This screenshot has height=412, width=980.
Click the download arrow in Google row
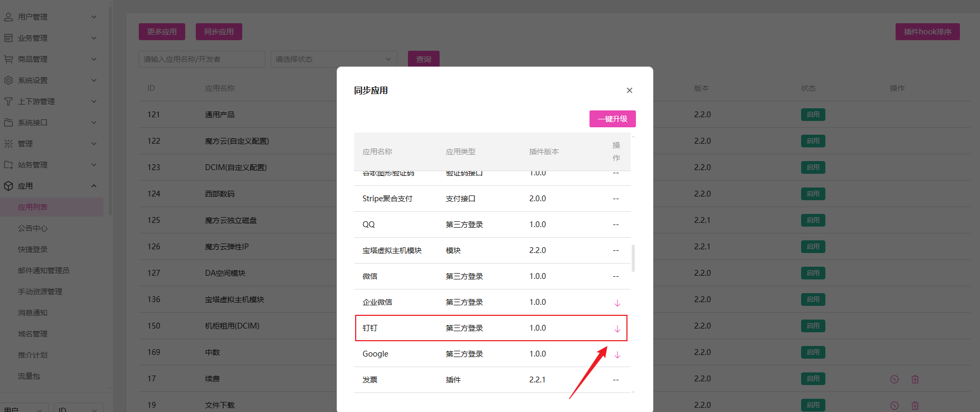coord(617,355)
